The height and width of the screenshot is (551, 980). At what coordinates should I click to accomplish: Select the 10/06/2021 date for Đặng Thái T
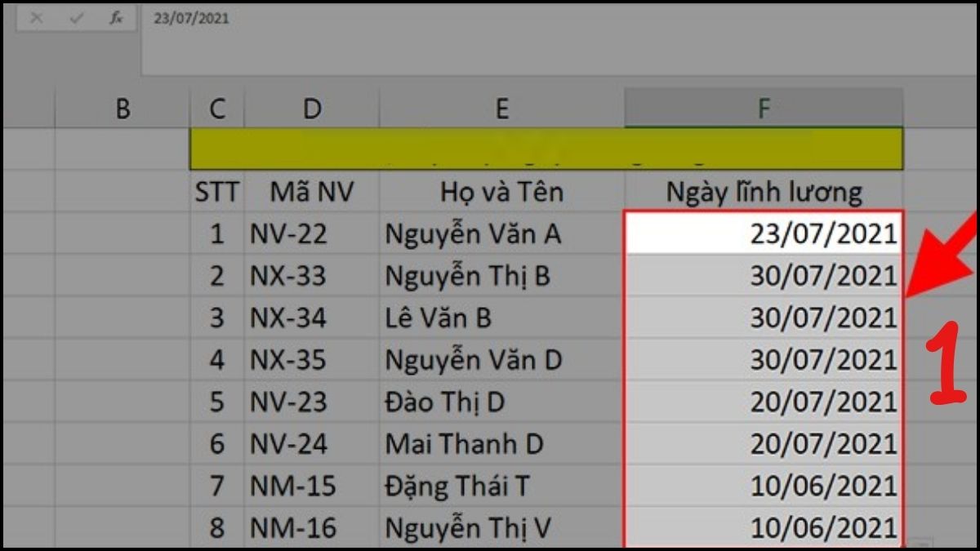[763, 486]
